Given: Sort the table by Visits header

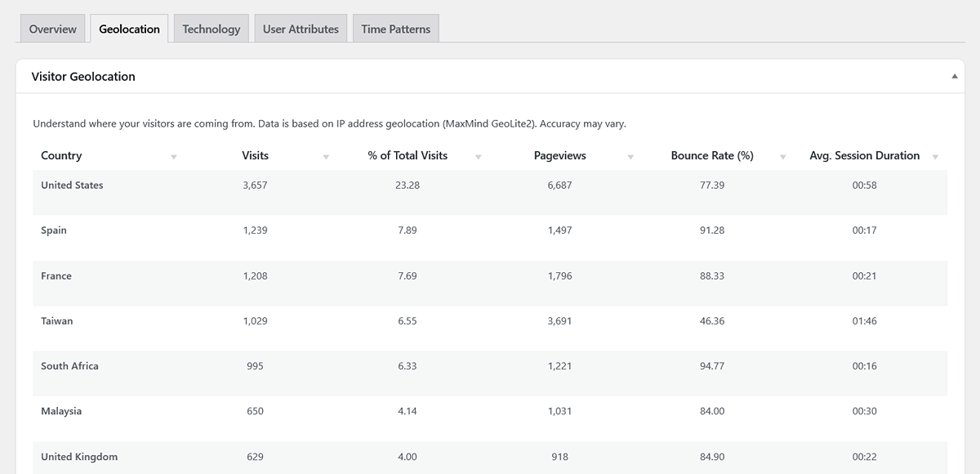Looking at the screenshot, I should click(x=255, y=155).
